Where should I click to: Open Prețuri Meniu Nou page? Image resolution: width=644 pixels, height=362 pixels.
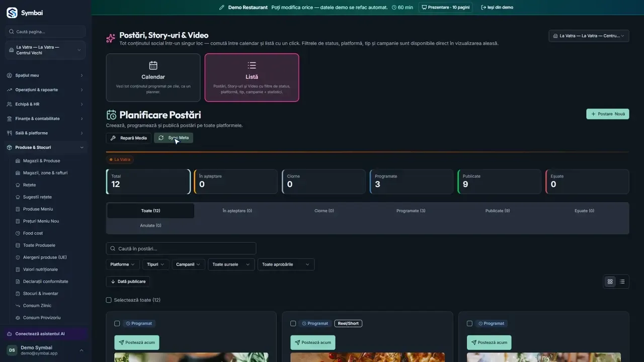(41, 221)
